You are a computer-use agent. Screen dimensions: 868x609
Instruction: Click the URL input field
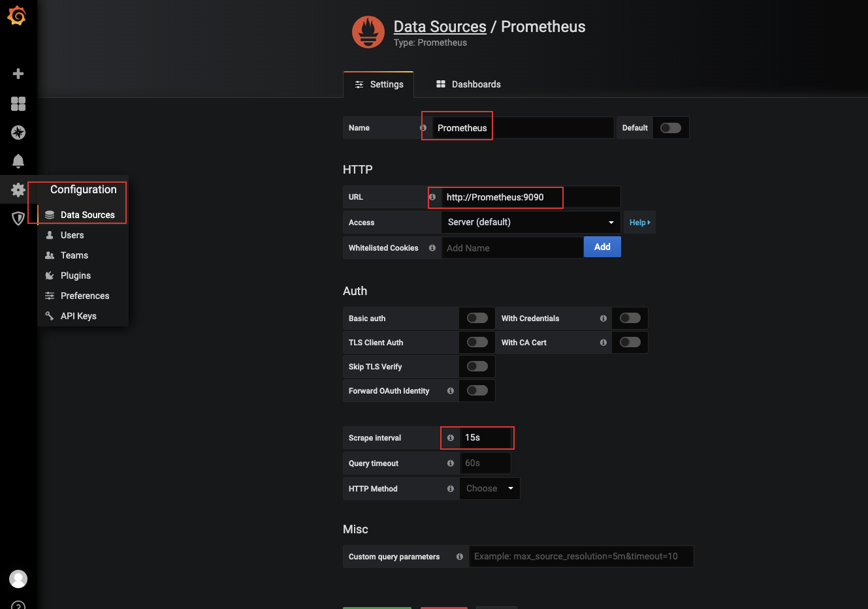(x=531, y=196)
